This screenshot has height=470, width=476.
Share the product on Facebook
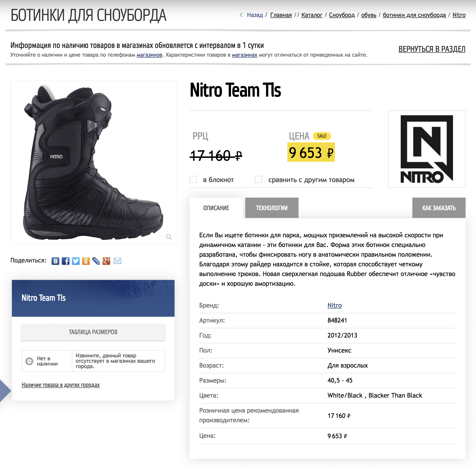point(66,261)
